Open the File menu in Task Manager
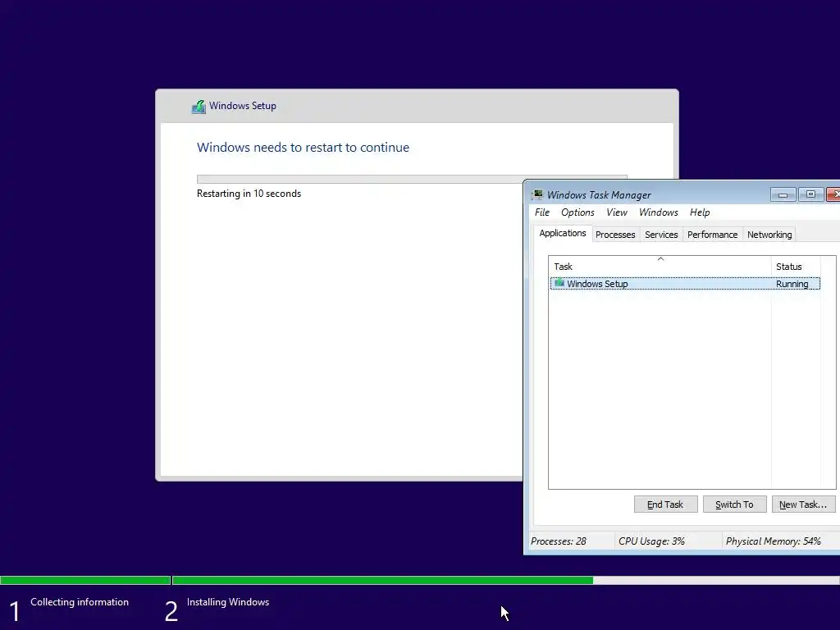This screenshot has height=630, width=840. [x=542, y=212]
